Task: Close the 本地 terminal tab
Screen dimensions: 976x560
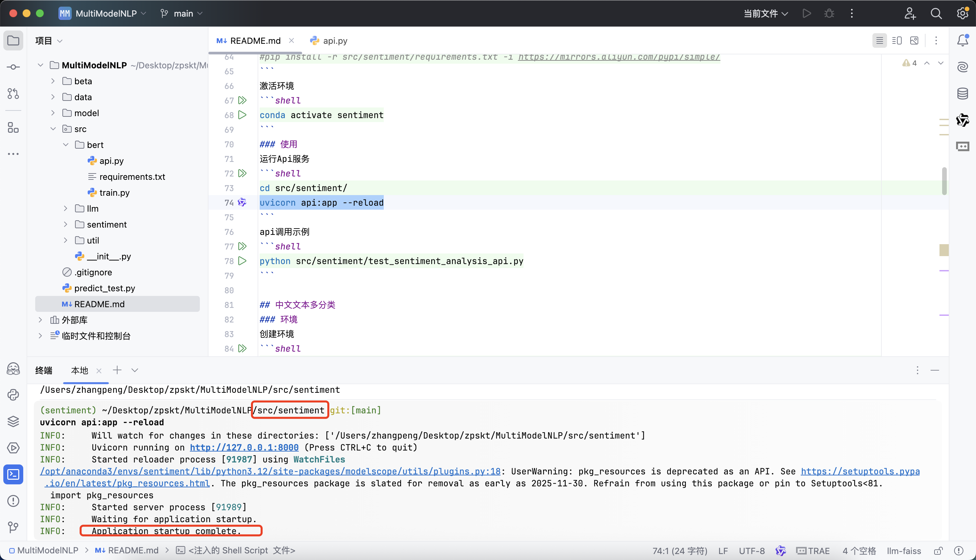Action: tap(99, 370)
